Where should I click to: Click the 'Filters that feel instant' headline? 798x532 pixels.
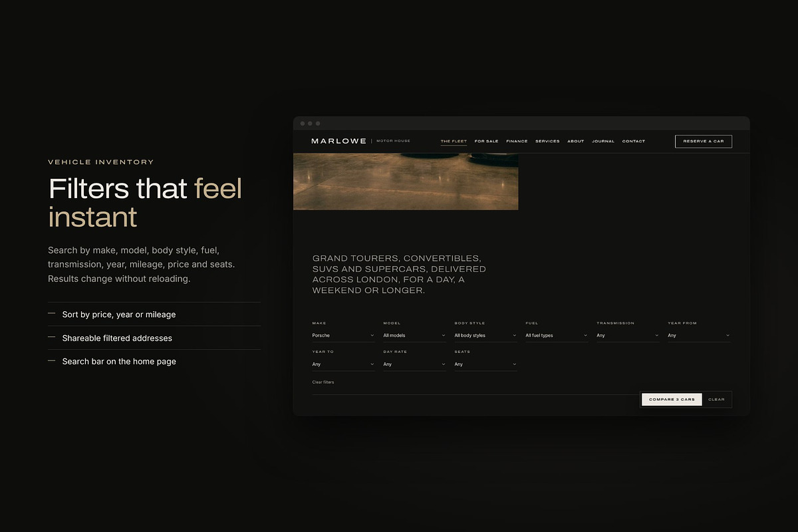[146, 202]
